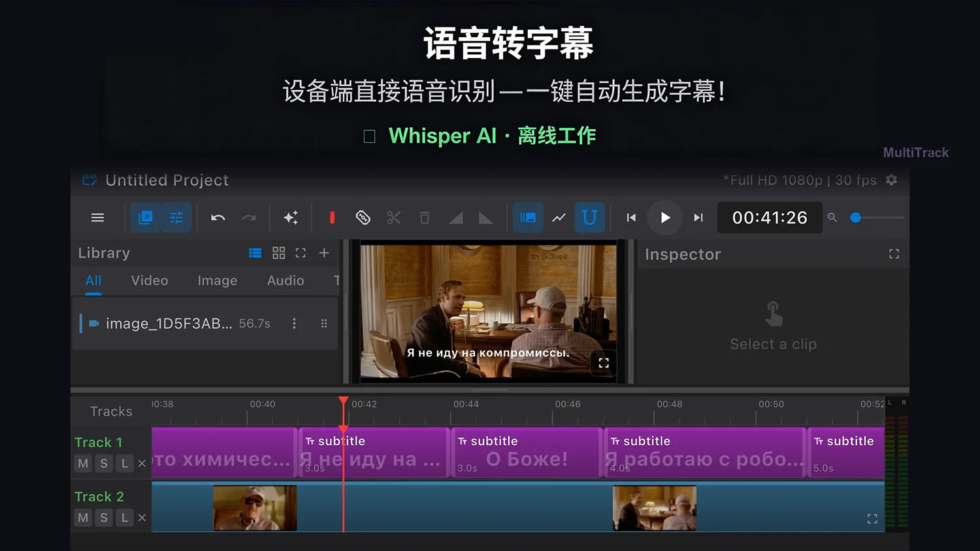The image size is (980, 551).
Task: Mute Track 1 with M button
Action: (x=83, y=464)
